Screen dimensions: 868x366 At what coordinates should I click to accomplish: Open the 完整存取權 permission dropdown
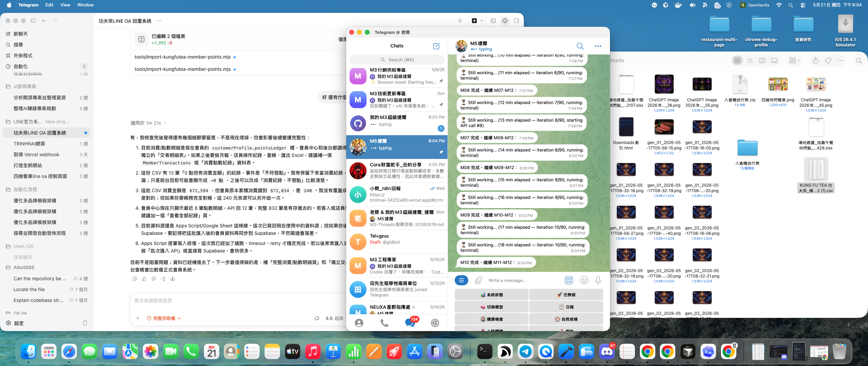(x=164, y=318)
